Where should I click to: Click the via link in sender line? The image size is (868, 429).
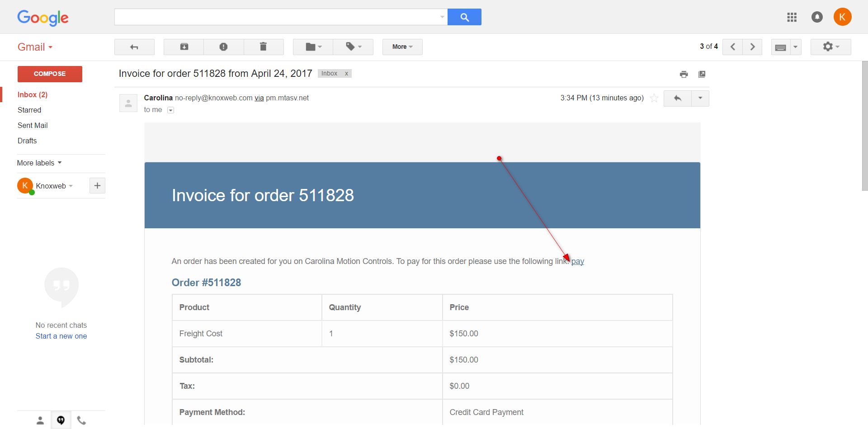coord(259,98)
